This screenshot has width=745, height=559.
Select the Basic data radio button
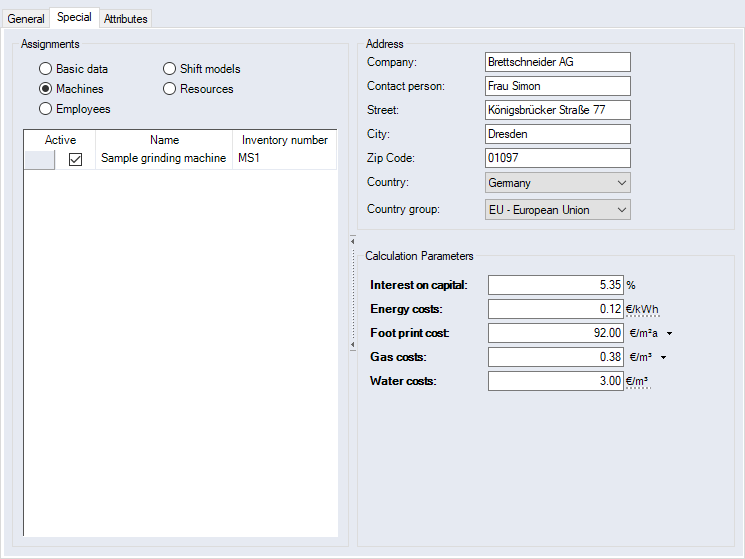tap(45, 69)
